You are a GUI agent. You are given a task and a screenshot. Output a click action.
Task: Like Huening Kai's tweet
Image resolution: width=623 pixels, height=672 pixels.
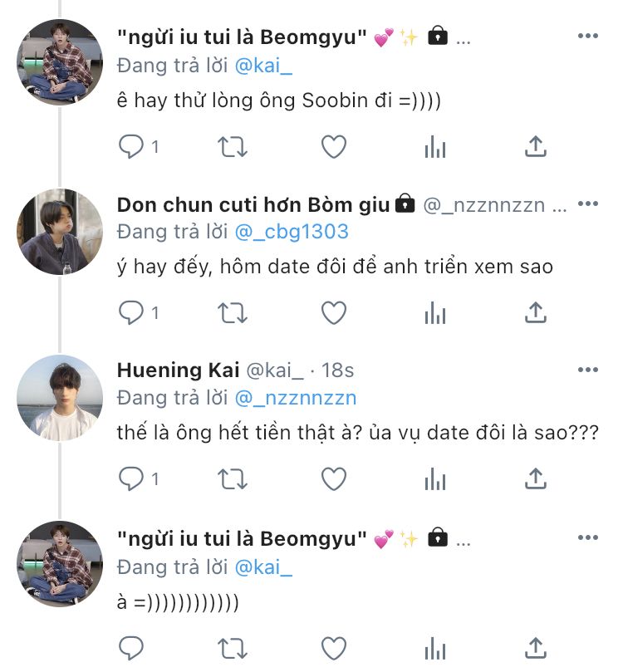click(333, 479)
